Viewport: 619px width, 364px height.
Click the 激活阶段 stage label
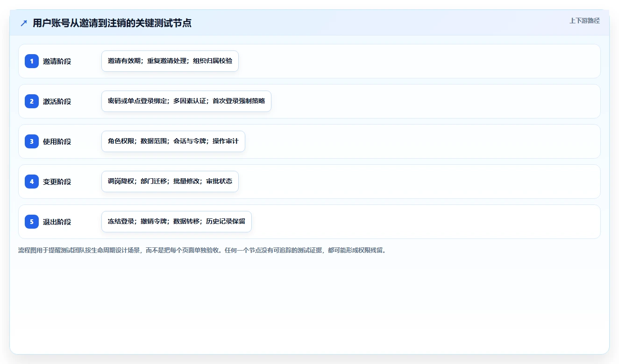click(57, 101)
